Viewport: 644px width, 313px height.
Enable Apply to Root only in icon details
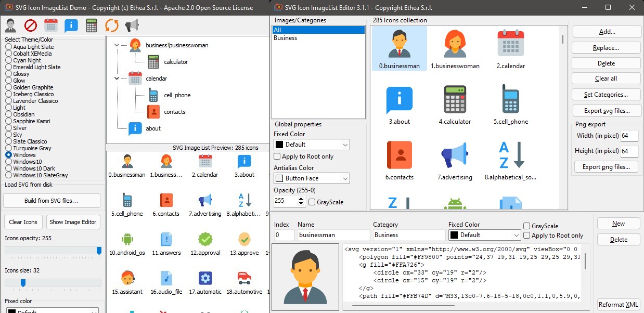pyautogui.click(x=553, y=236)
